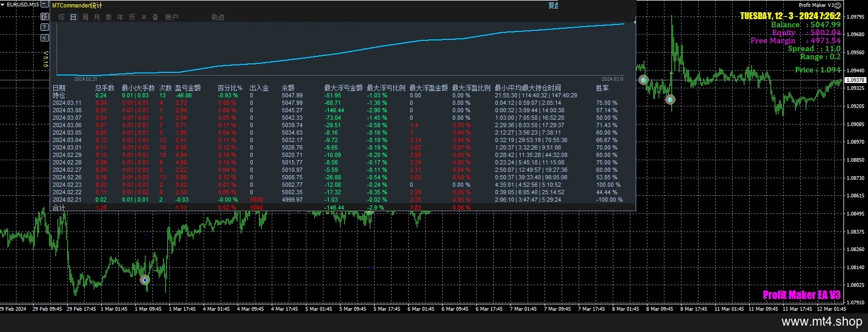Click the 出入金 column header
Viewport: 868px width, 332px height.
point(259,88)
